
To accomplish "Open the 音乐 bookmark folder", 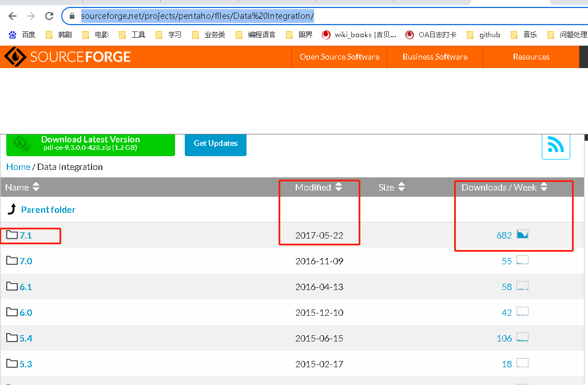I will click(x=524, y=35).
